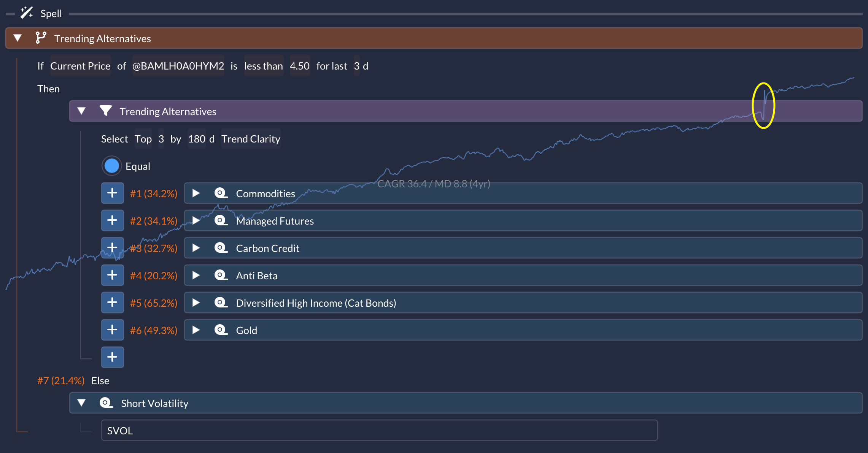This screenshot has width=868, height=453.
Task: Expand the Diversified High Income group
Action: tap(196, 303)
